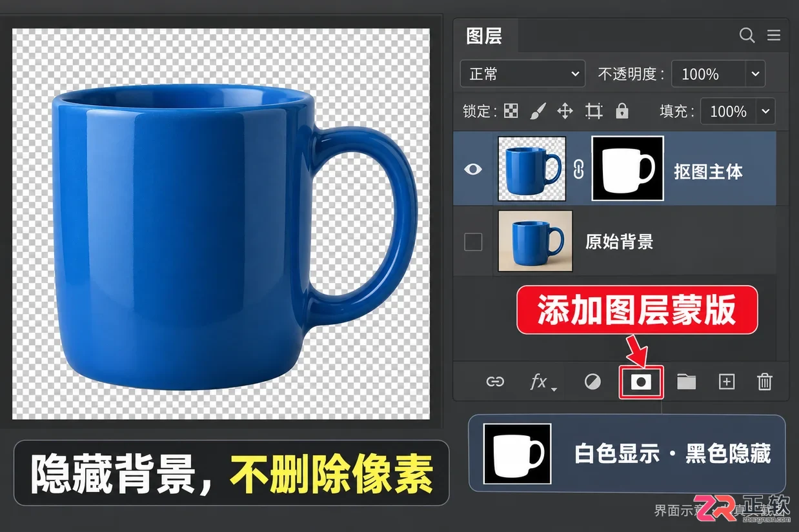Toggle lock image pixels brush icon
The image size is (799, 532).
(537, 111)
